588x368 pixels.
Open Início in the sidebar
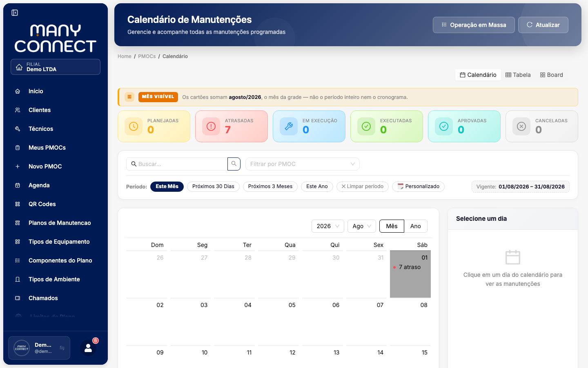(56, 91)
